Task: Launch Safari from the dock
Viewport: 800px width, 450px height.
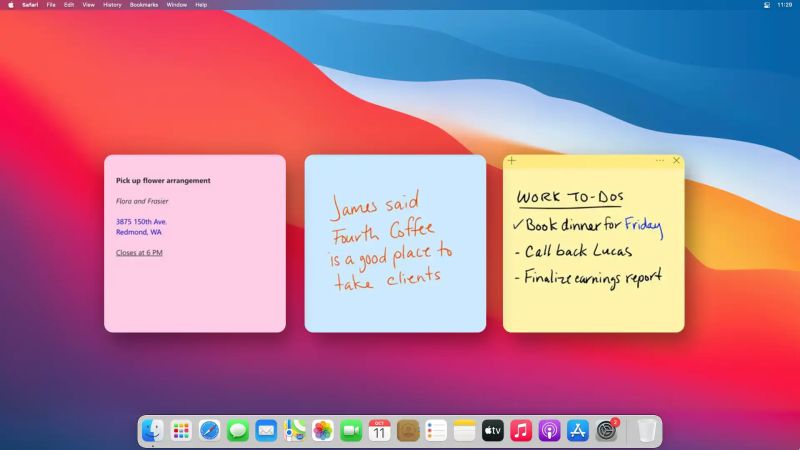Action: (210, 431)
